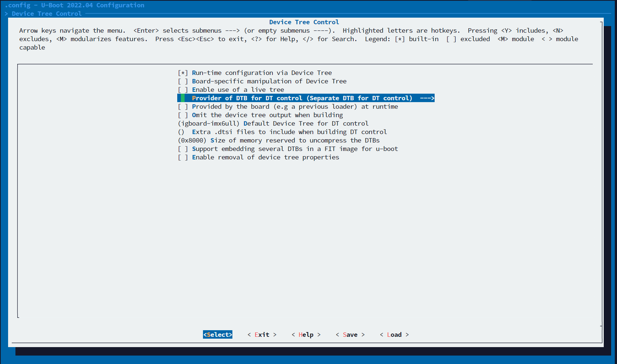This screenshot has height=364, width=617.
Task: Click the Select button
Action: point(218,335)
